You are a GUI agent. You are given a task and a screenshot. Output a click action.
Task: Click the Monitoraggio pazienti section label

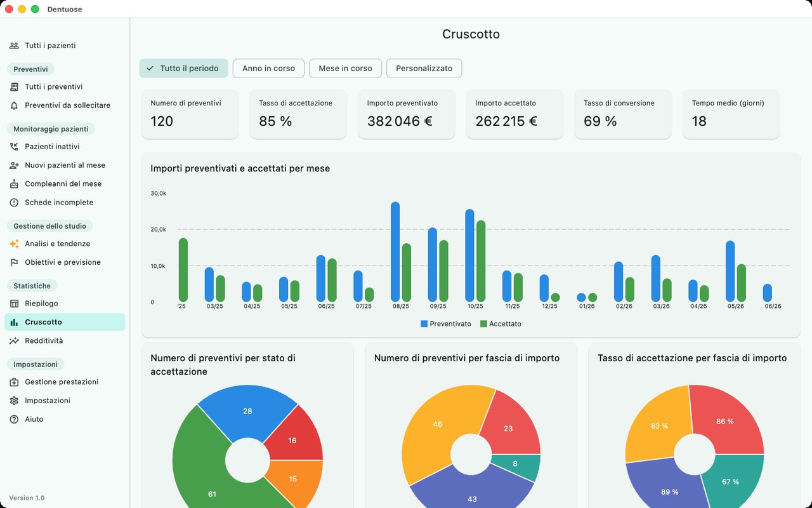(x=51, y=129)
